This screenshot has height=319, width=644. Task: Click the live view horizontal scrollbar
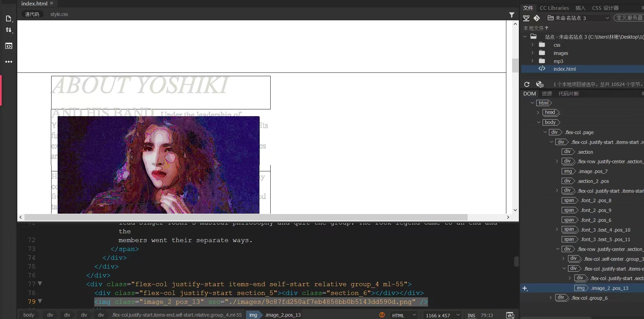point(246,217)
